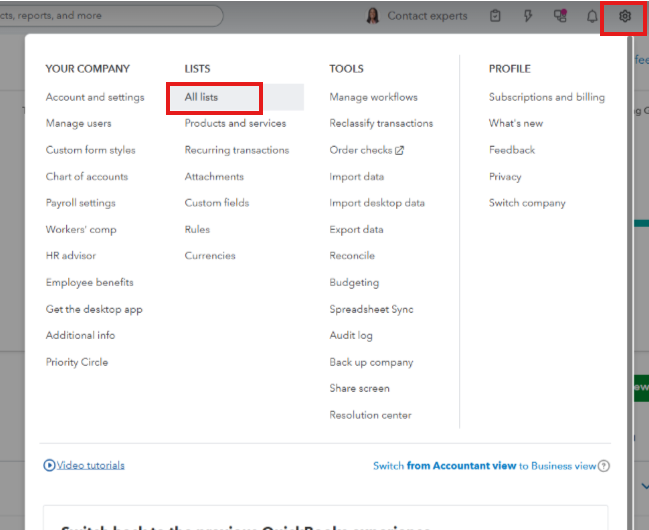Screen dimensions: 649x530
Task: Open Budgeting
Action: 354,282
